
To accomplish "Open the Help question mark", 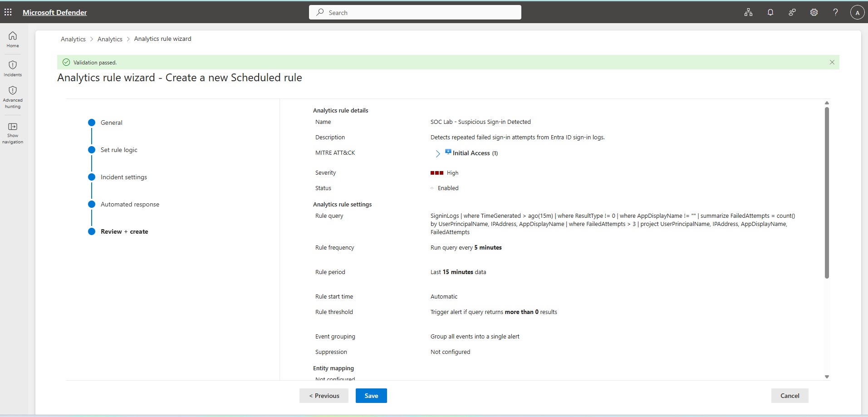I will point(835,12).
